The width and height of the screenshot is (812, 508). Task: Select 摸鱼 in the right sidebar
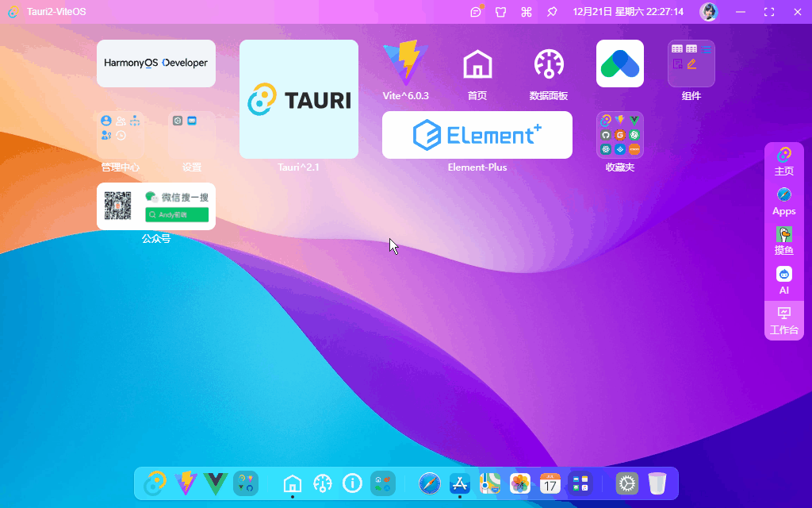(783, 241)
